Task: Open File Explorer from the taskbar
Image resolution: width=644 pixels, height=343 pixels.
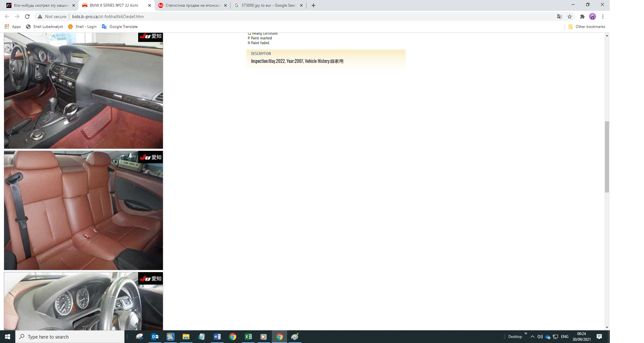Action: 186,337
